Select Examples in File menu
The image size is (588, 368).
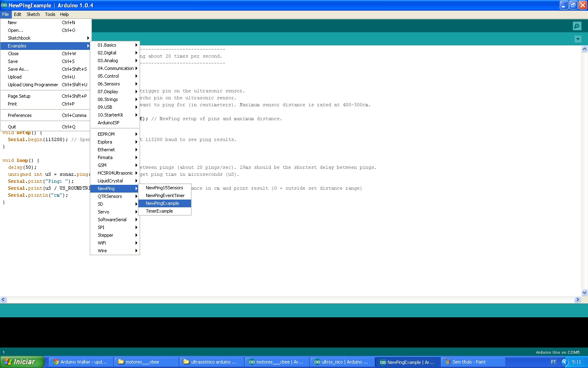(x=45, y=46)
